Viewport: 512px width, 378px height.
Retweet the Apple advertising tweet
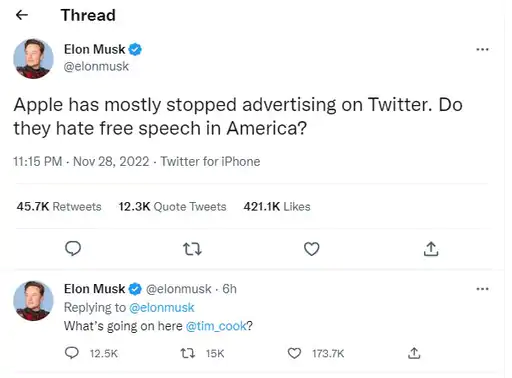tap(192, 249)
